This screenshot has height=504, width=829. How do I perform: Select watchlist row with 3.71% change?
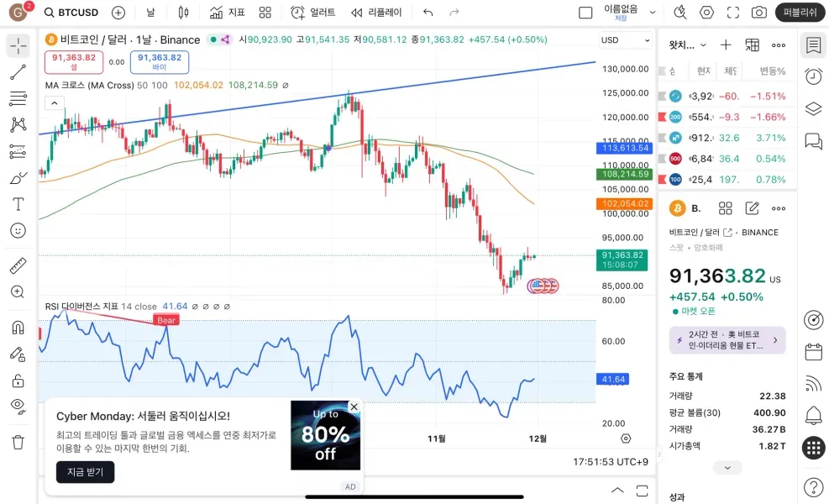point(727,138)
